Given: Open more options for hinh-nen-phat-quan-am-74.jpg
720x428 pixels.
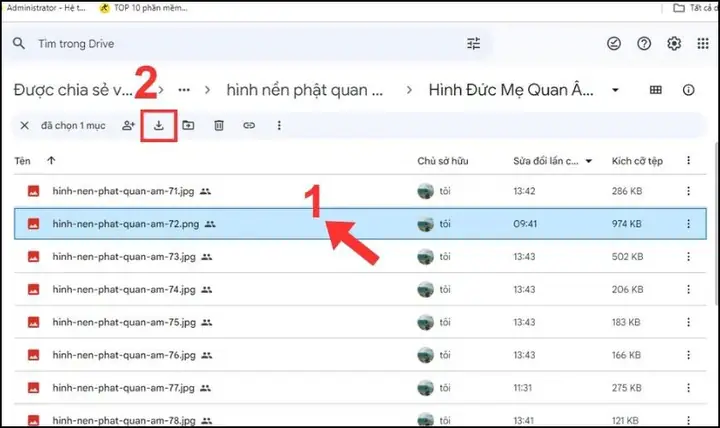Looking at the screenshot, I should (x=688, y=289).
